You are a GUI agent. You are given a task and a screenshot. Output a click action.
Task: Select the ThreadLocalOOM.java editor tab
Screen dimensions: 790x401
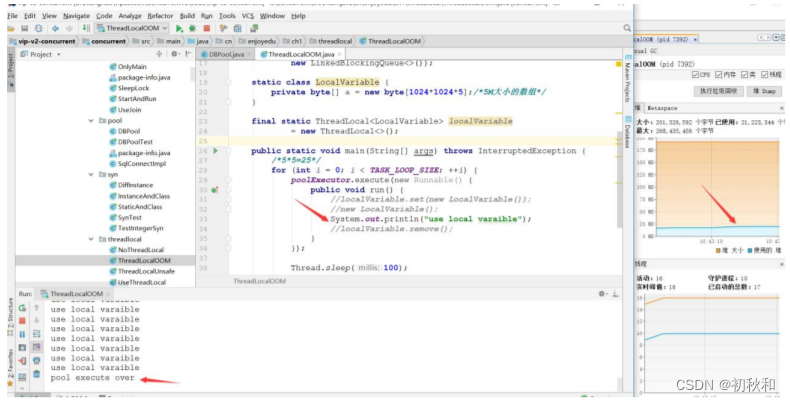(301, 54)
